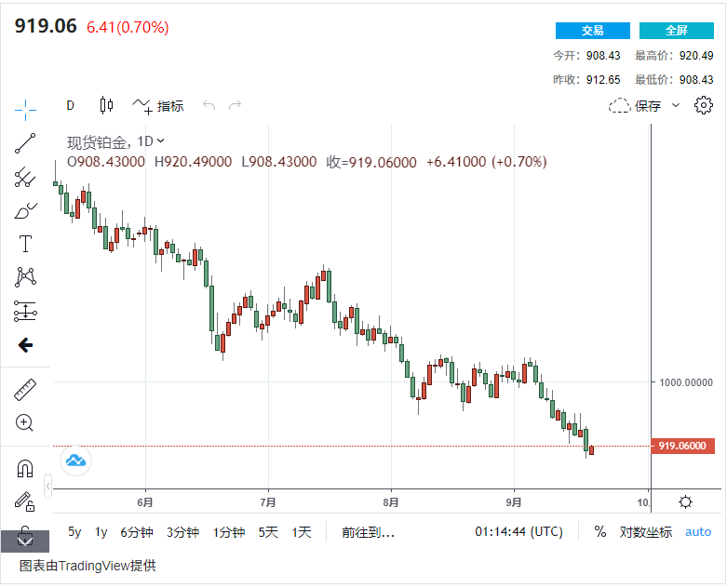Click the zoom in magnifier tool
This screenshot has height=588, width=727.
pos(25,423)
